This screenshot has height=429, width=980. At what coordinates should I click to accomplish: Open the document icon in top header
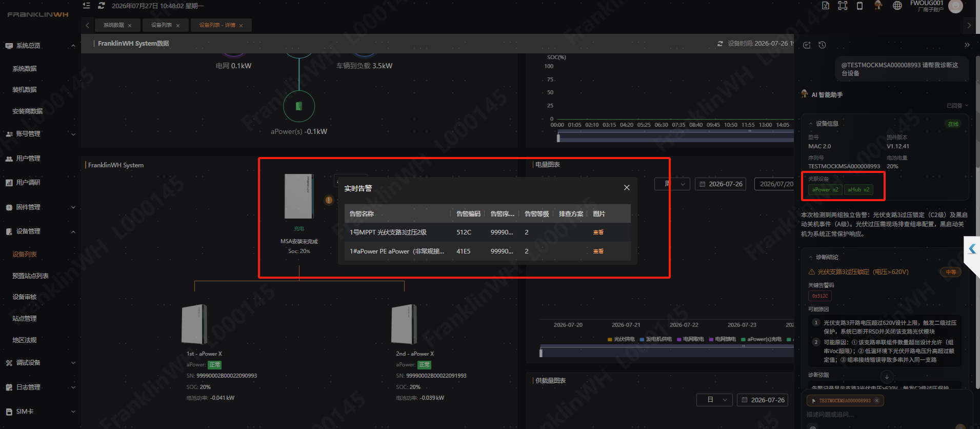coord(825,6)
